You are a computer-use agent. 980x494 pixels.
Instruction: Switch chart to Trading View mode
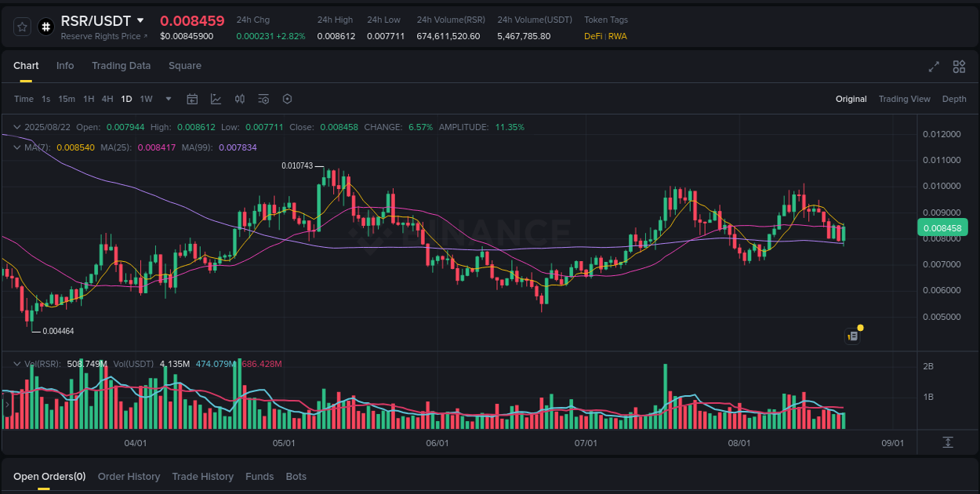(x=904, y=99)
